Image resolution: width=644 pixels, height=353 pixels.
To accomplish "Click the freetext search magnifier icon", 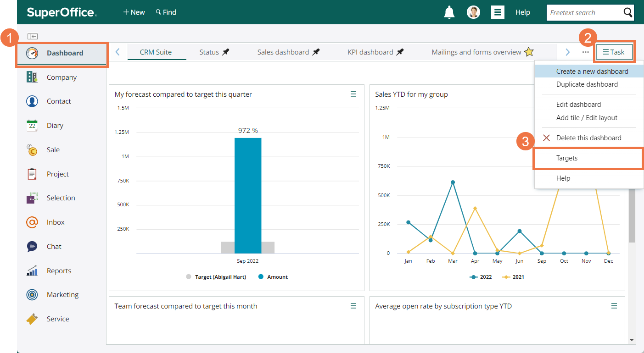I will click(627, 13).
